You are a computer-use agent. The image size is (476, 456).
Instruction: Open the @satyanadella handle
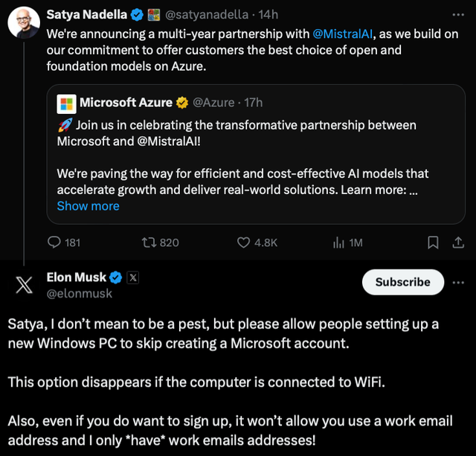point(207,15)
